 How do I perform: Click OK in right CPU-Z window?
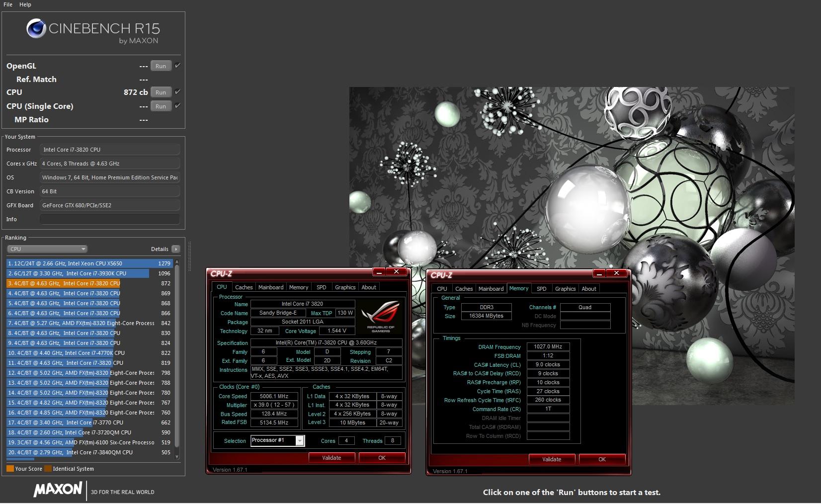pyautogui.click(x=602, y=459)
